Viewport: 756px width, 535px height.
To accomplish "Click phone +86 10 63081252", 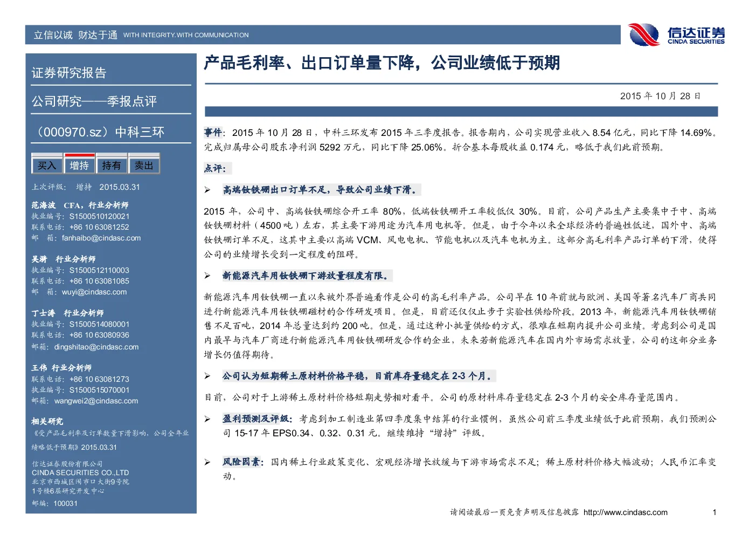I will (99, 227).
